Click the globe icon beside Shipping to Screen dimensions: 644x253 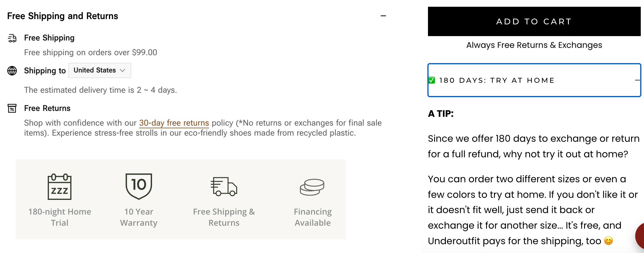pyautogui.click(x=12, y=71)
